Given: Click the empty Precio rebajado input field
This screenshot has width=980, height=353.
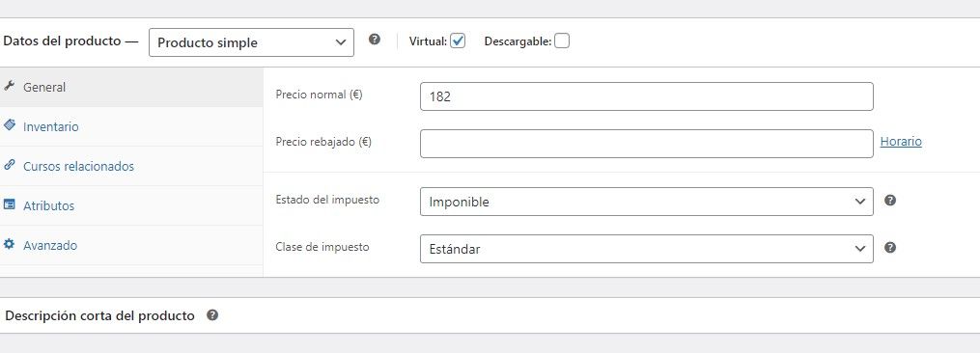Looking at the screenshot, I should click(x=646, y=144).
